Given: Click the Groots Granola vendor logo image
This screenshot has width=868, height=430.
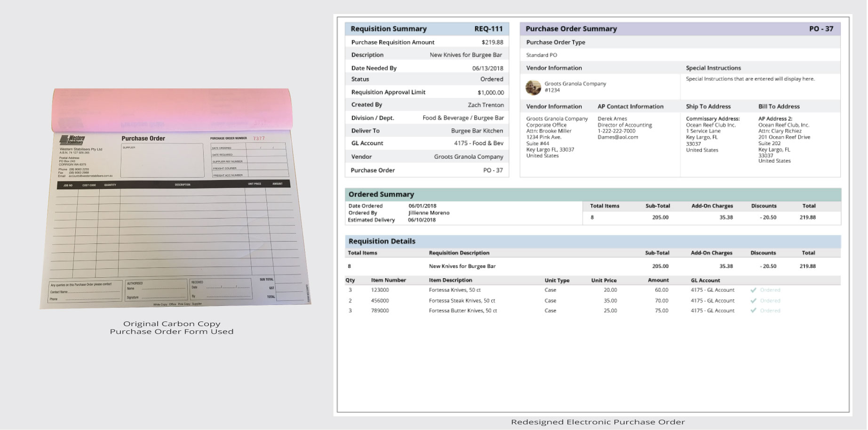Looking at the screenshot, I should (x=533, y=87).
